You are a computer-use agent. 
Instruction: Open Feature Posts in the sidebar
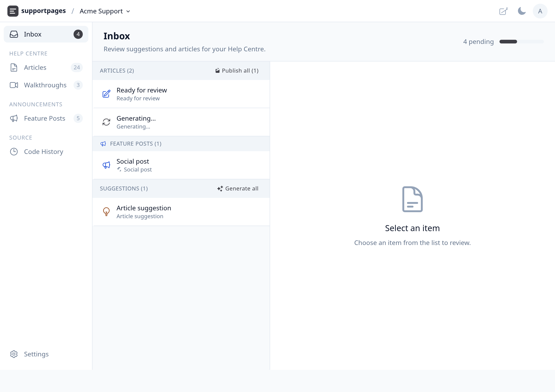46,118
